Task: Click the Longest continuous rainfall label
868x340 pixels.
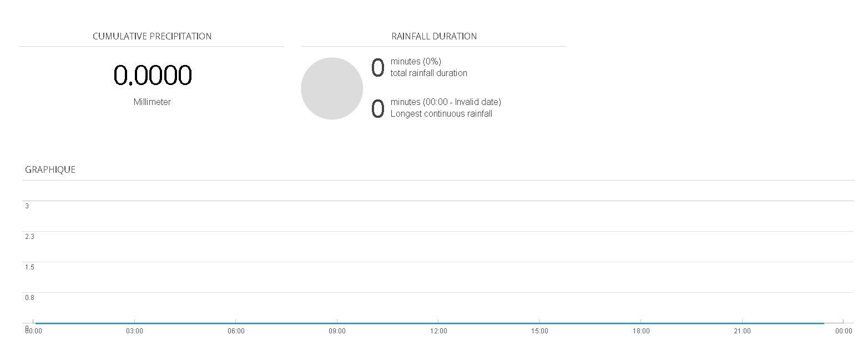Action: point(441,114)
